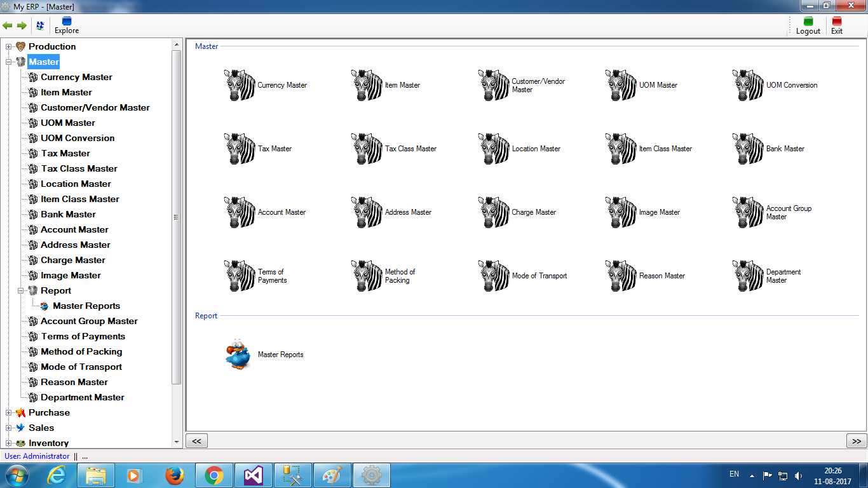Collapse the Master tree node
Screen dimensions: 868x488
point(9,62)
